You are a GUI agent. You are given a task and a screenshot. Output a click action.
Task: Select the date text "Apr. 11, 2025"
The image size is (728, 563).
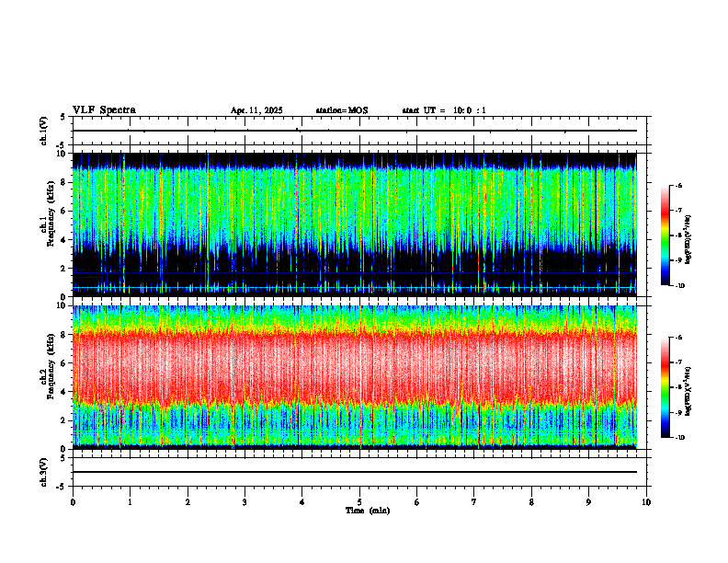[x=256, y=110]
